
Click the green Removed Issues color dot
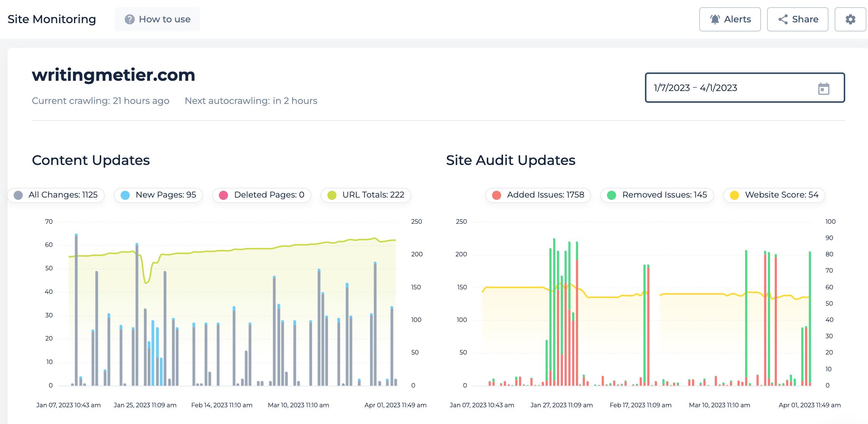(612, 195)
